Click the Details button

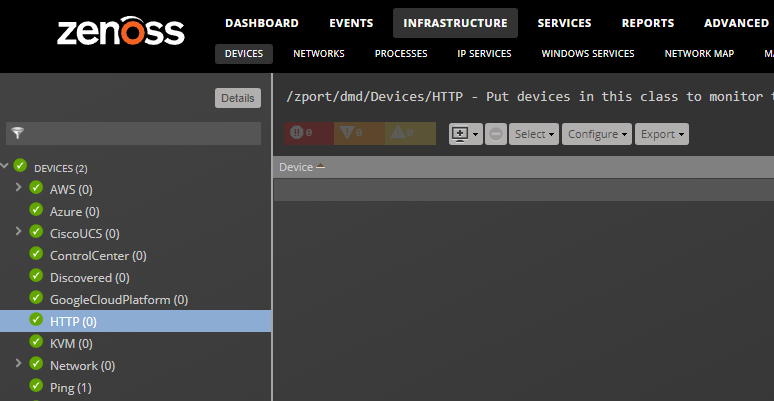(238, 98)
